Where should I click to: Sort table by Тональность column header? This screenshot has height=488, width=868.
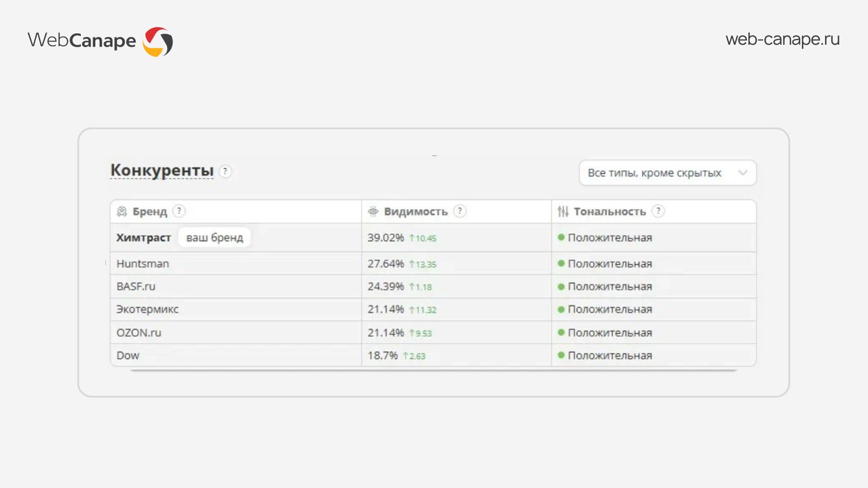click(x=610, y=212)
